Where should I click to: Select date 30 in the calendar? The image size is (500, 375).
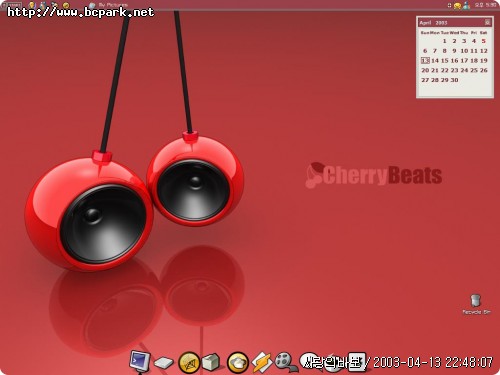click(454, 80)
